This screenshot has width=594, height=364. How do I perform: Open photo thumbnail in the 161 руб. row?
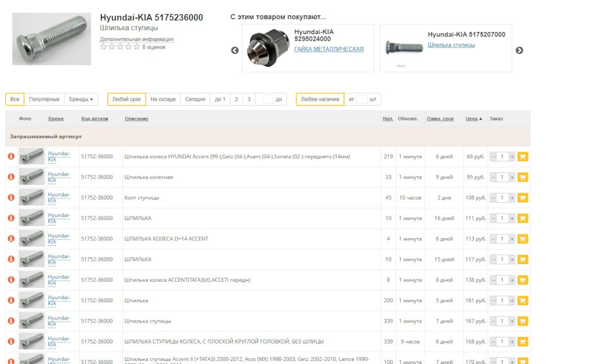(32, 300)
